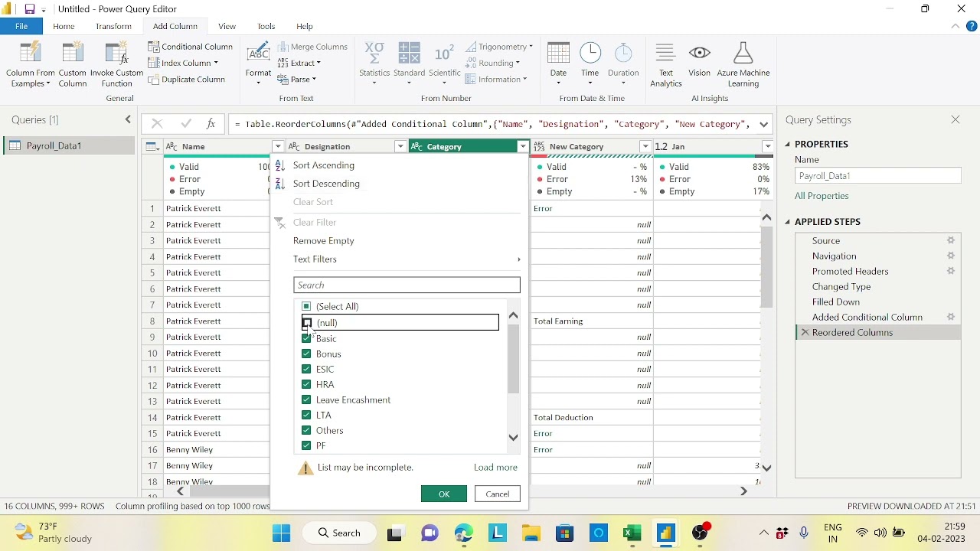The image size is (980, 551).
Task: Click Invoke Custom Function icon
Action: coord(116,54)
